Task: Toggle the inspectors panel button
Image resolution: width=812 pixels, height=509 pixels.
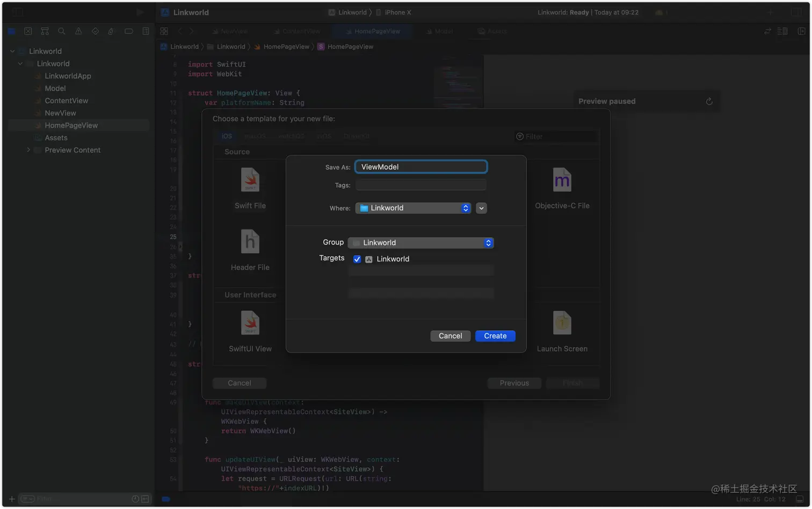Action: pyautogui.click(x=796, y=12)
